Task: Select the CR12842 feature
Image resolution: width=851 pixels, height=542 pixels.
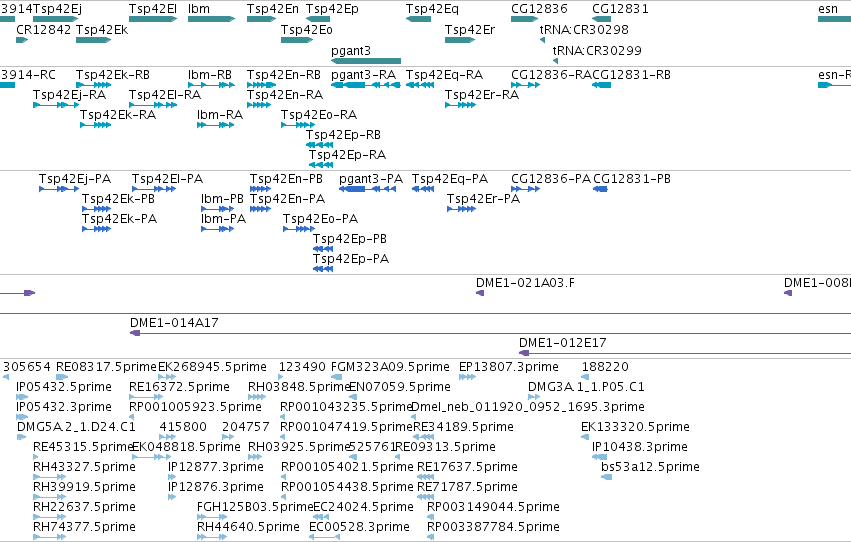Action: point(22,40)
